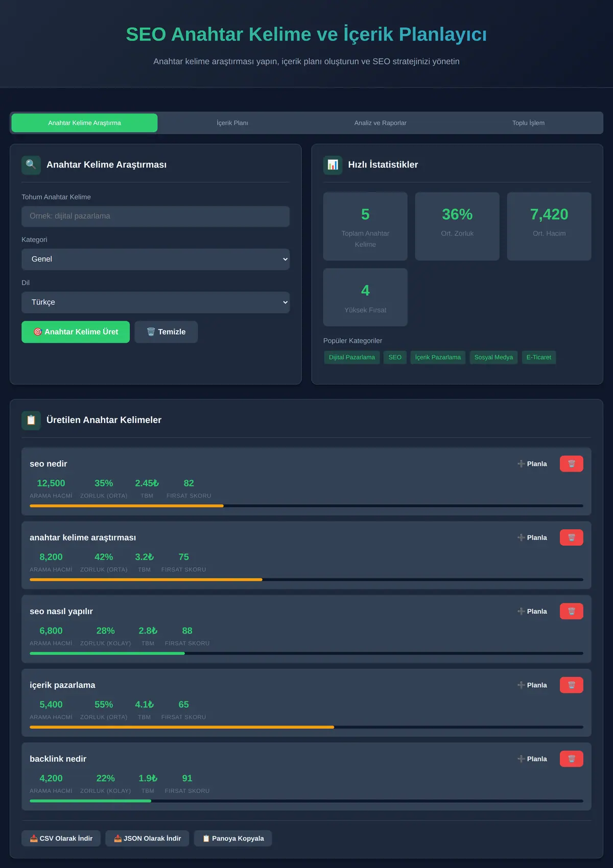
Task: Copy results with Panoya Kopyala
Action: [233, 838]
